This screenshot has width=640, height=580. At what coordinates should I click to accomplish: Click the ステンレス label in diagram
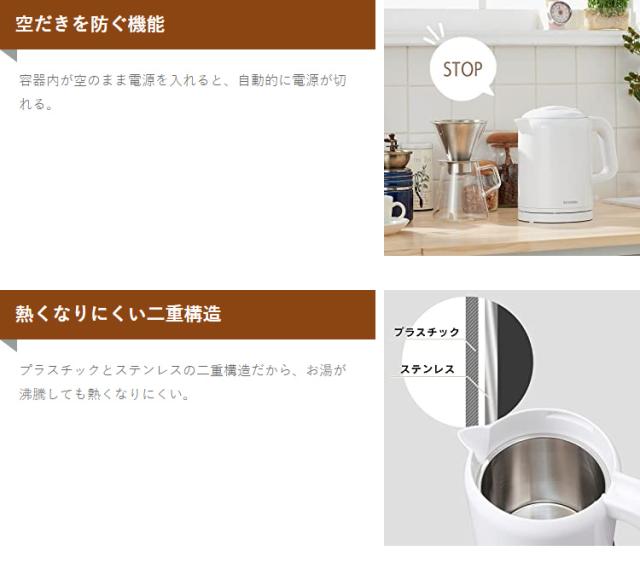click(427, 369)
